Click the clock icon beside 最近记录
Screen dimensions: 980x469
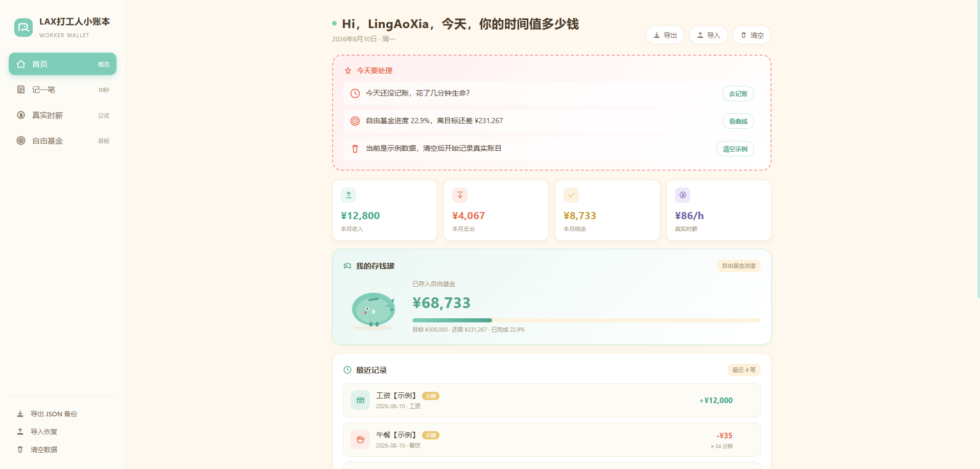[x=347, y=370]
